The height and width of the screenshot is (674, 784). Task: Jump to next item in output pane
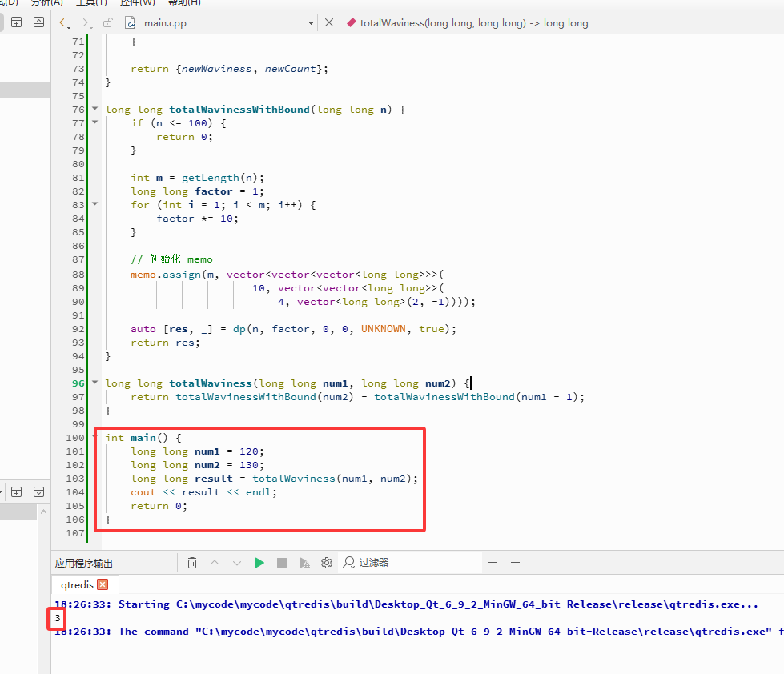pos(237,563)
